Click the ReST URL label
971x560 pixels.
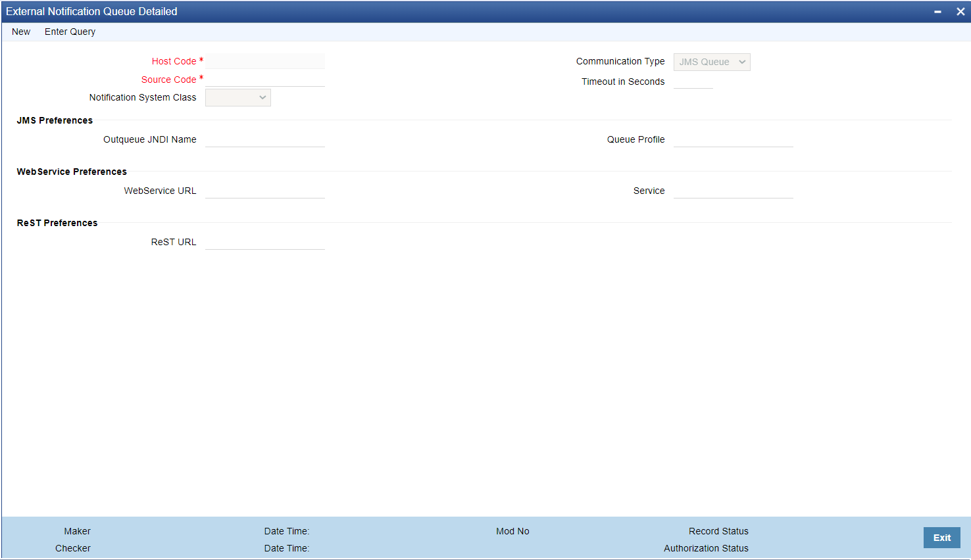(174, 242)
